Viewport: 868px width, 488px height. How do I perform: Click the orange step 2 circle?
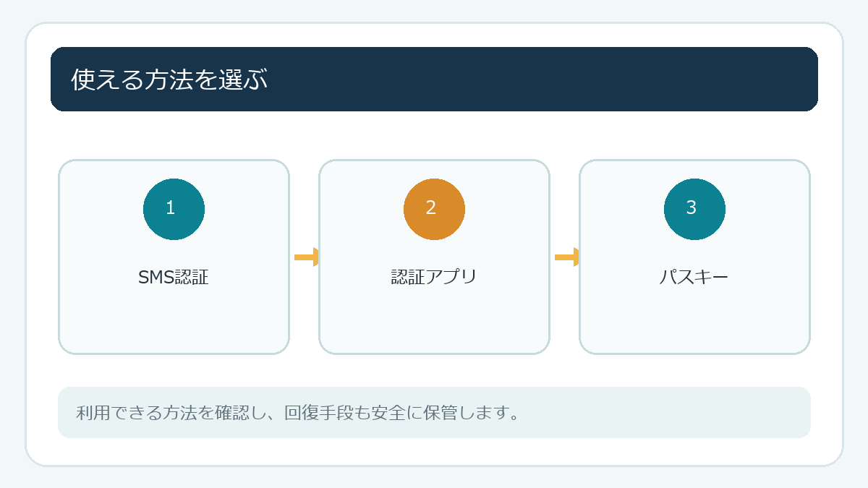point(434,209)
